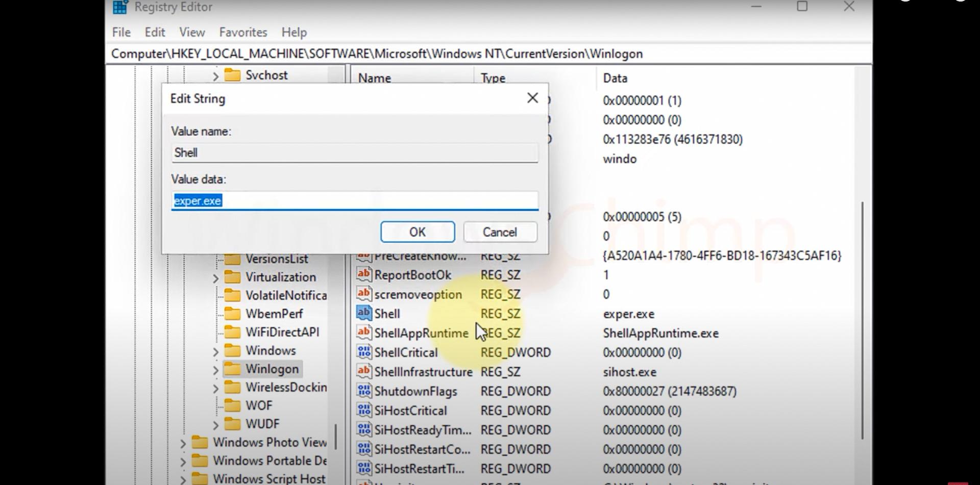Select the Winlogon folder icon
Screen dimensions: 980x485
pyautogui.click(x=232, y=369)
